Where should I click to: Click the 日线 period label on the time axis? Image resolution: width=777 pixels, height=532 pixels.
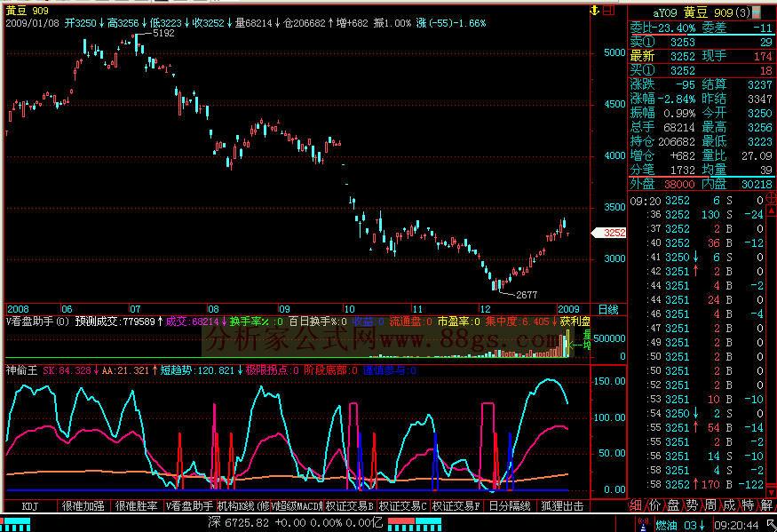point(608,309)
